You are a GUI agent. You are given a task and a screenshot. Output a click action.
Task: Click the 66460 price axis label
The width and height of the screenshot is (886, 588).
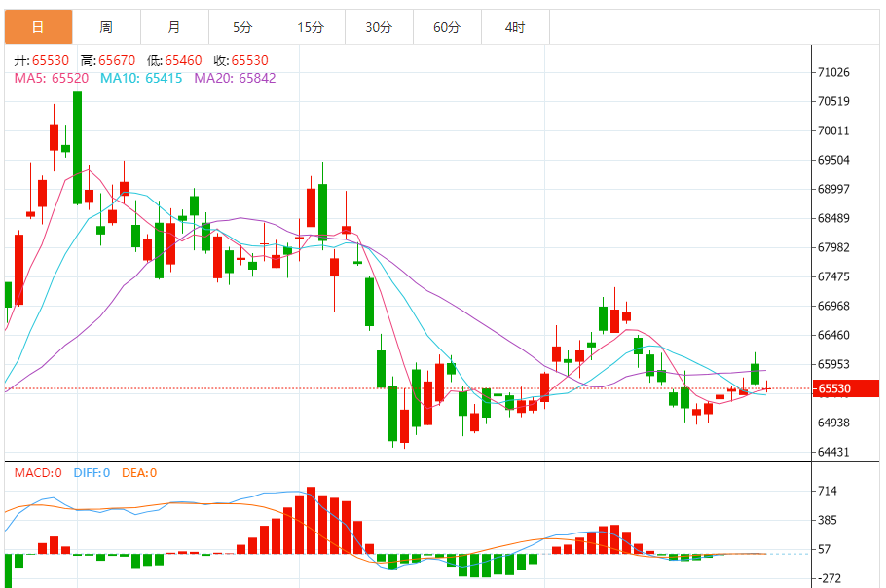[833, 335]
